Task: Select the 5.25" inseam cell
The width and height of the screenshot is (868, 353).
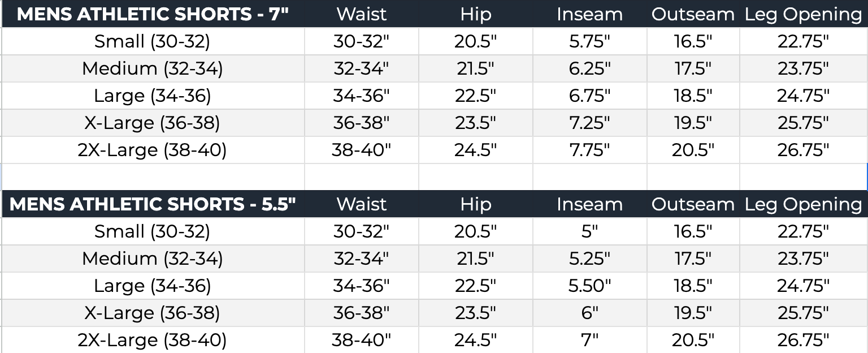Action: click(589, 259)
